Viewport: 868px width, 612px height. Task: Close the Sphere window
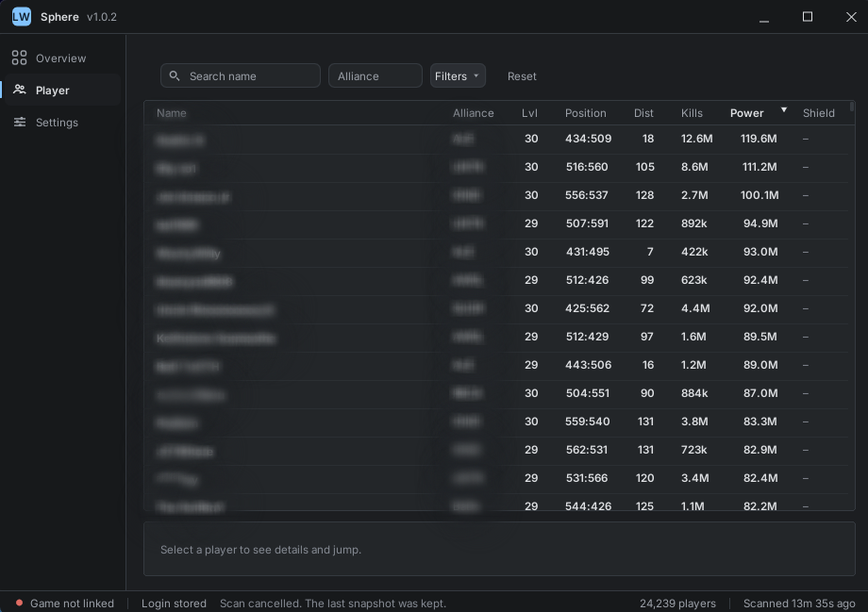(x=851, y=17)
